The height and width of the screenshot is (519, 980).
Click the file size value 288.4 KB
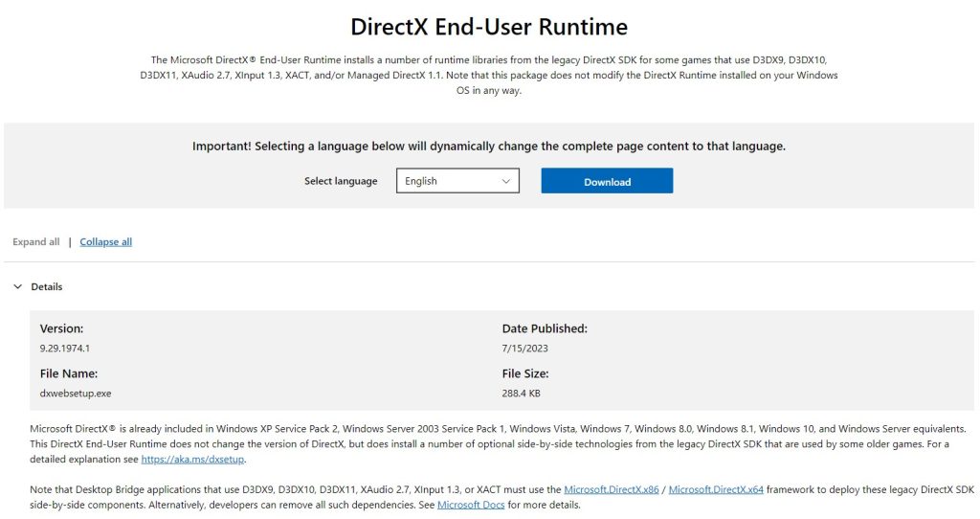tap(522, 394)
